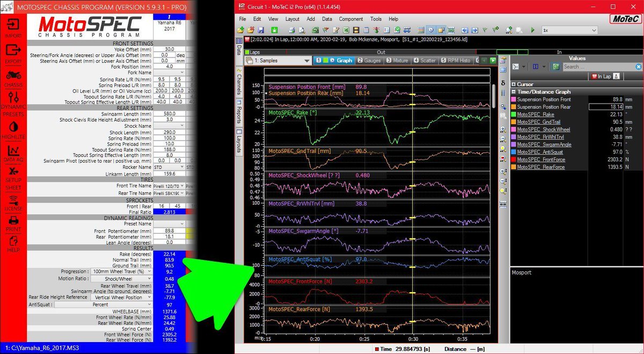This screenshot has height=354, width=644.
Task: Clear the Values search with the X button
Action: pos(638,66)
